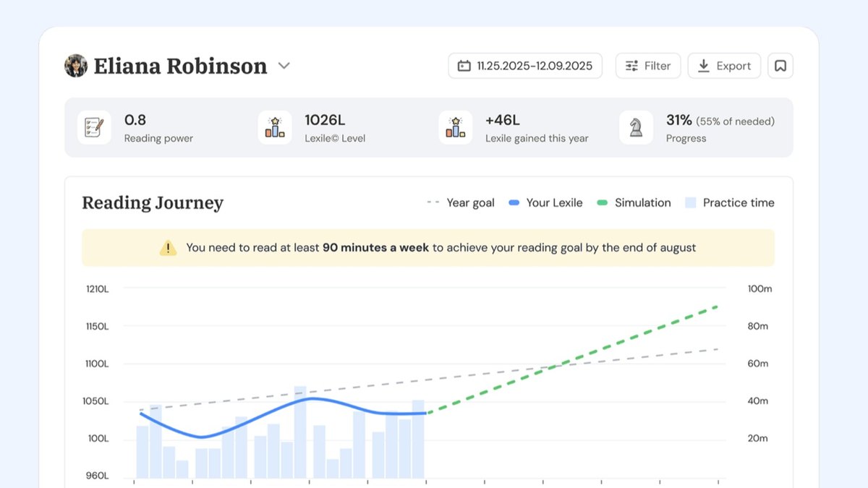868x488 pixels.
Task: Click the 1050L axis label
Action: pyautogui.click(x=97, y=401)
